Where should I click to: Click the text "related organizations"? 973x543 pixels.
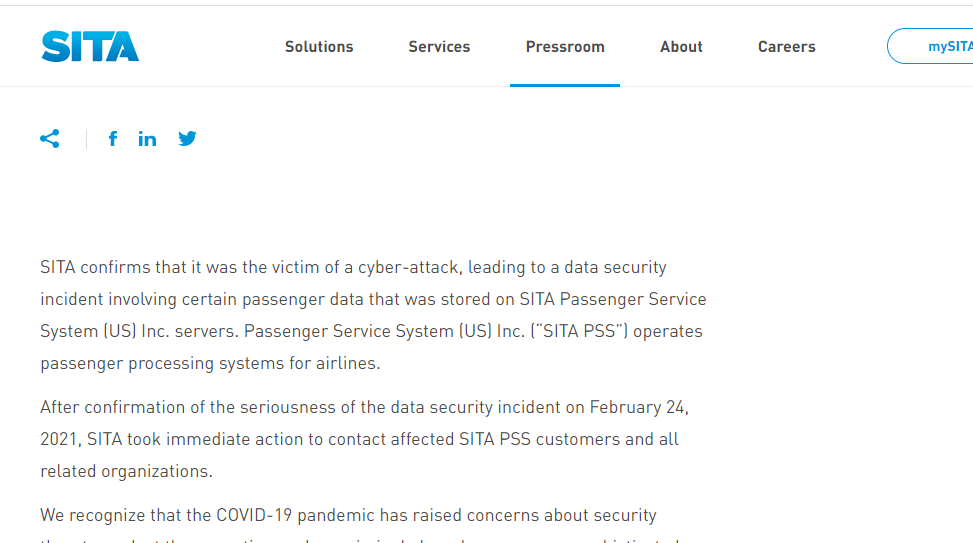pyautogui.click(x=126, y=472)
